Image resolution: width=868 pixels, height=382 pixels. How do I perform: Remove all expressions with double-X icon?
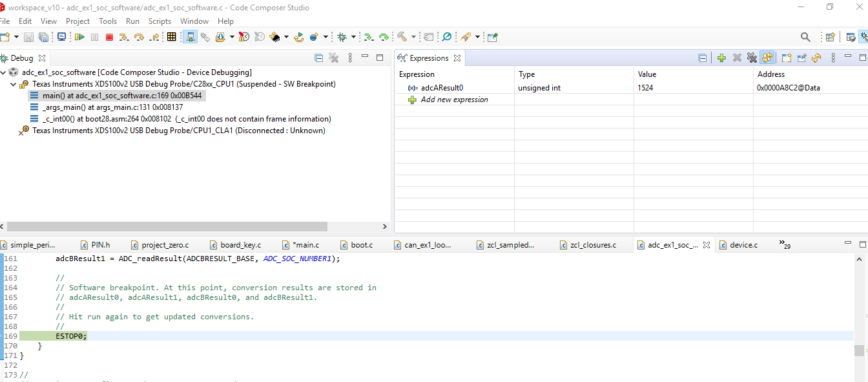(x=752, y=58)
